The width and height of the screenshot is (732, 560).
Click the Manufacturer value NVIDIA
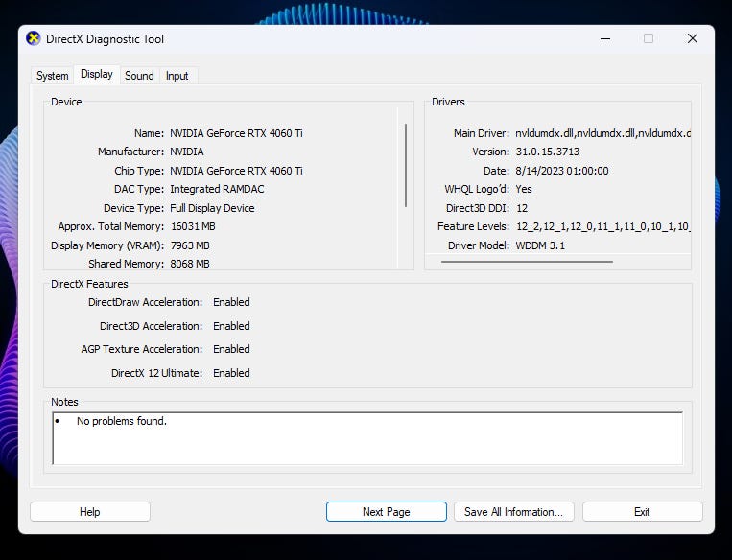tap(187, 152)
